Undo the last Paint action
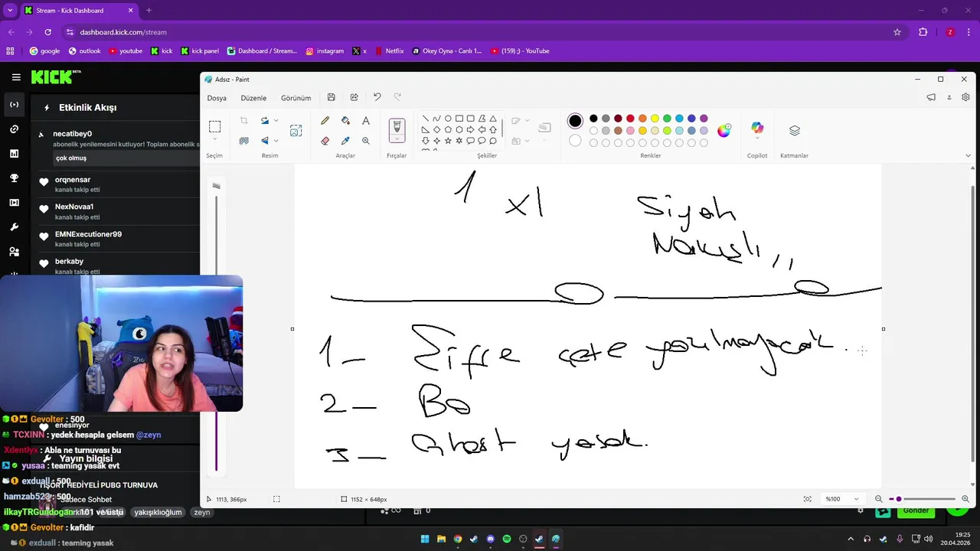980x551 pixels. pyautogui.click(x=377, y=97)
